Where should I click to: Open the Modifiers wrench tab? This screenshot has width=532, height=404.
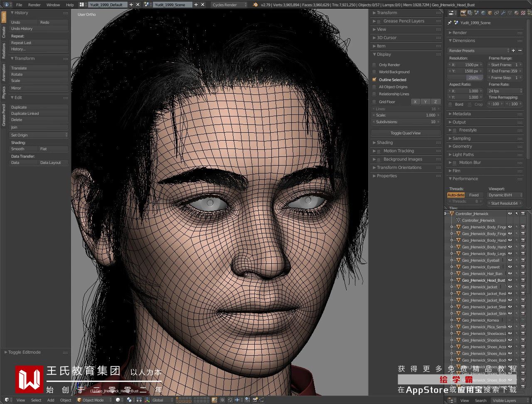[503, 13]
